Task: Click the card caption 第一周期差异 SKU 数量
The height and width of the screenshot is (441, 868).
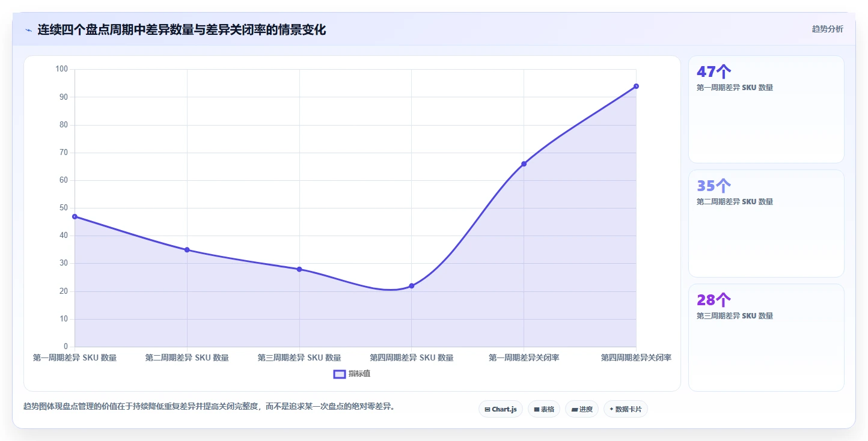Action: coord(735,88)
